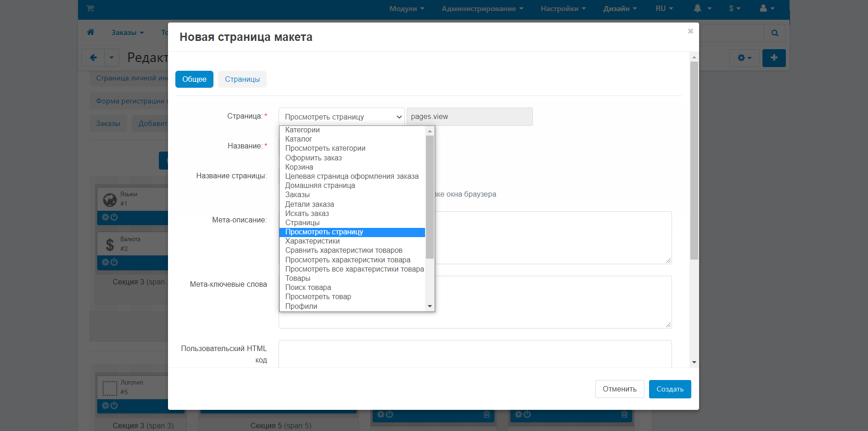
Task: Click the shopping cart icon in top bar
Action: 90,8
